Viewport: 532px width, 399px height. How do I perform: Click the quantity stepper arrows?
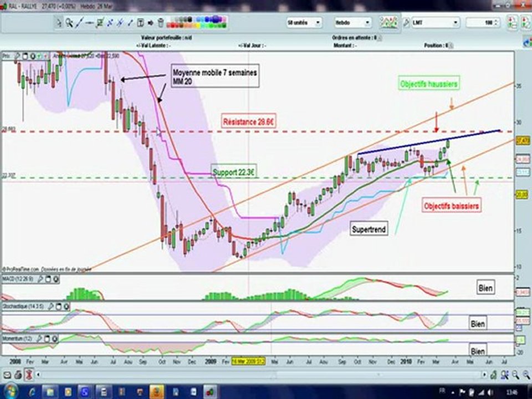[497, 23]
